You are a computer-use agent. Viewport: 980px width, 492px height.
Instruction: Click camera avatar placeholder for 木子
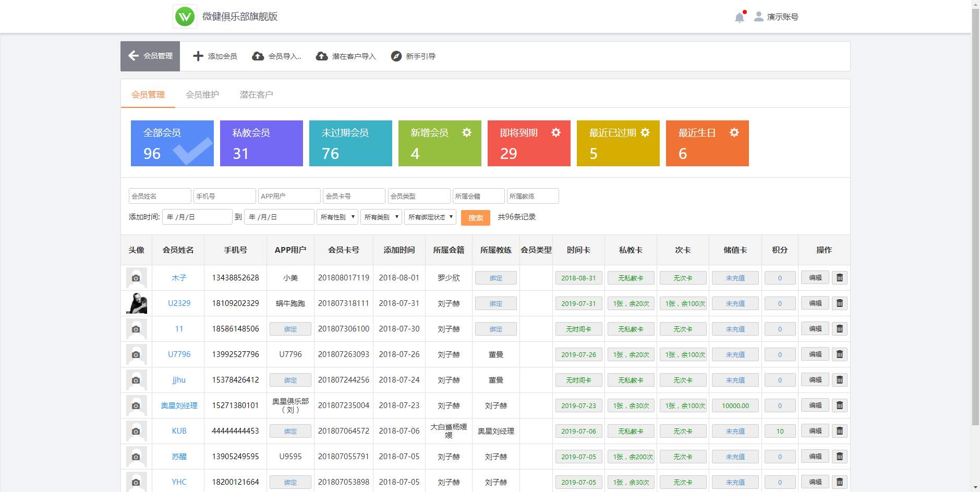pyautogui.click(x=136, y=278)
